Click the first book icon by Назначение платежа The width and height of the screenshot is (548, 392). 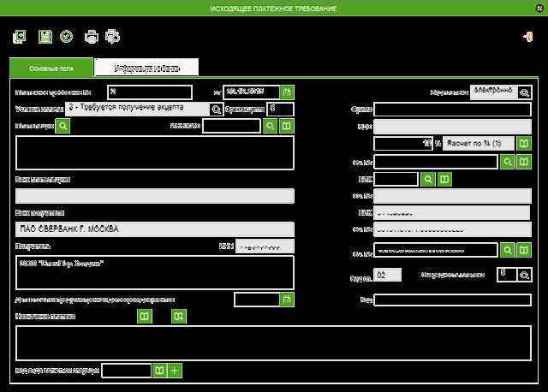[x=146, y=317]
